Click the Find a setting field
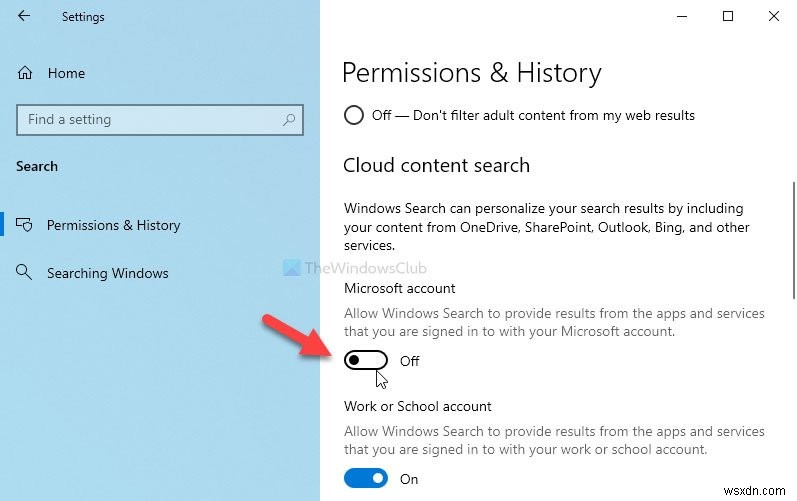The image size is (797, 501). click(x=150, y=120)
